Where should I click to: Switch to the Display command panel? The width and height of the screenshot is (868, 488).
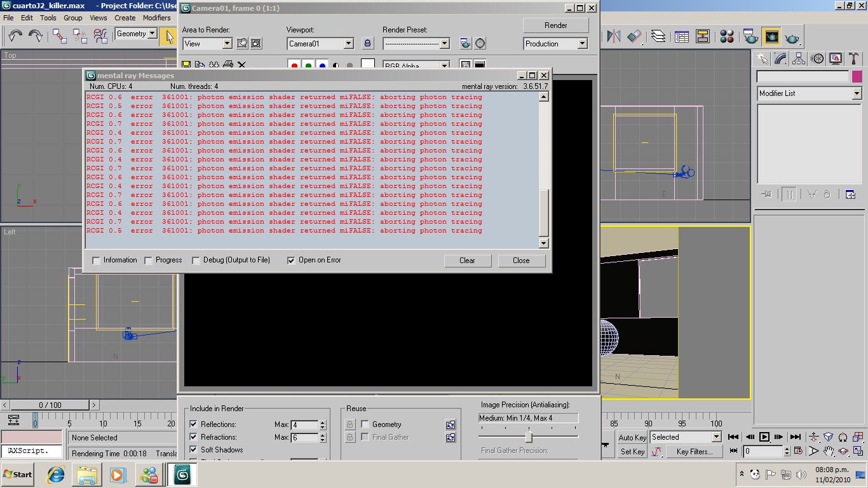click(x=836, y=59)
